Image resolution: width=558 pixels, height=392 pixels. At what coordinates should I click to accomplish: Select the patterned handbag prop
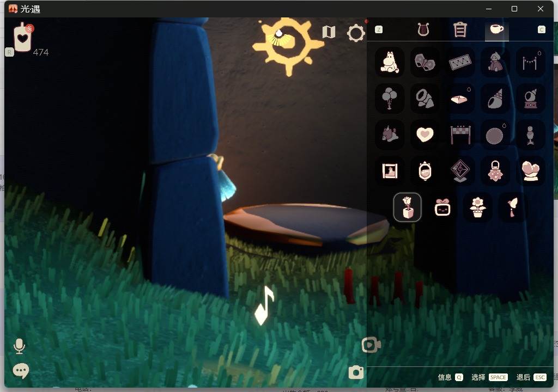coord(495,171)
